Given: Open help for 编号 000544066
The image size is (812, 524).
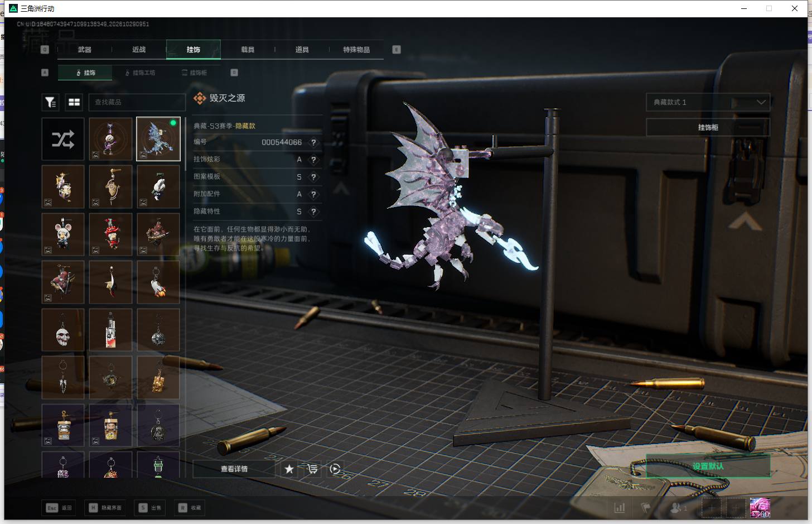Looking at the screenshot, I should point(313,142).
